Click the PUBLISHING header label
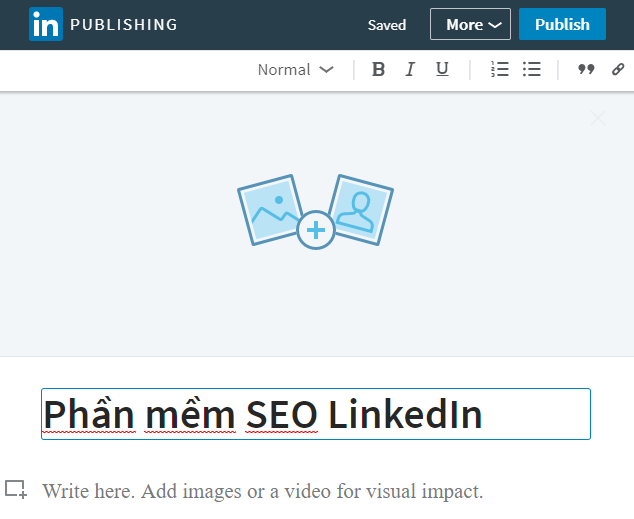The width and height of the screenshot is (634, 519). tap(124, 25)
